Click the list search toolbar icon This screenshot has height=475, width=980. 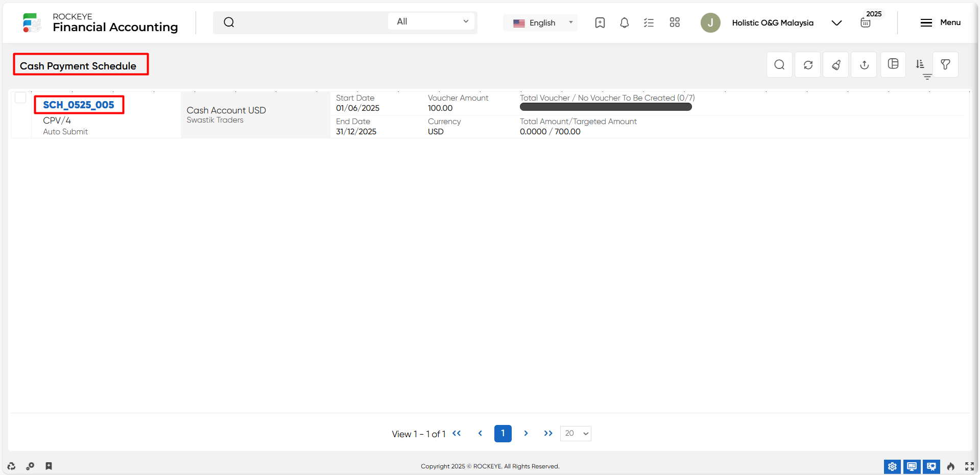[779, 64]
